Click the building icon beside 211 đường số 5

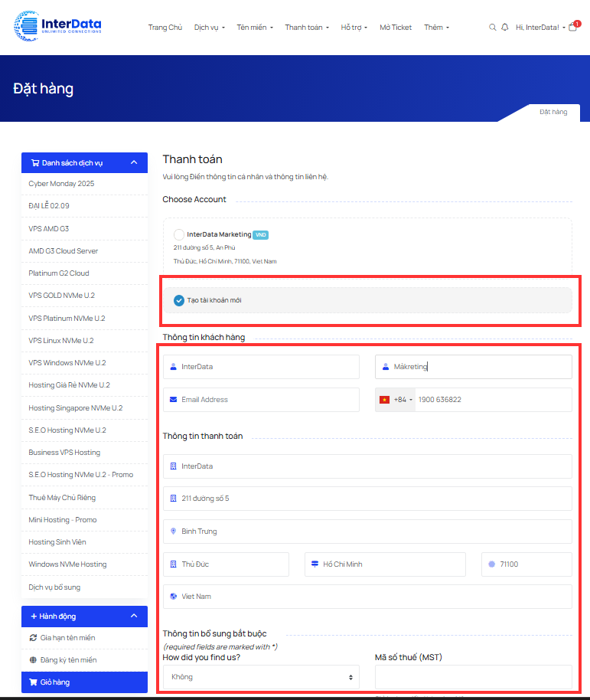[x=174, y=499]
